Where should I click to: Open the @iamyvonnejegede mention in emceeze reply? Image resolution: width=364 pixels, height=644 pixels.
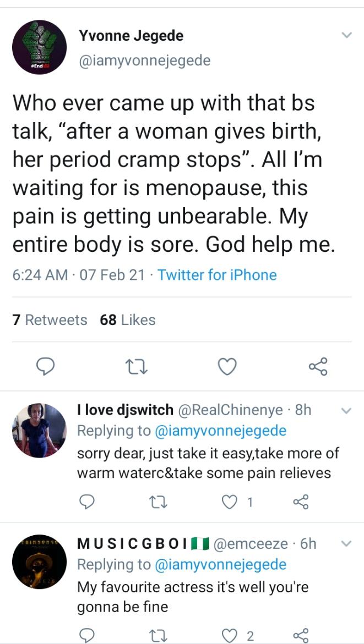[221, 564]
